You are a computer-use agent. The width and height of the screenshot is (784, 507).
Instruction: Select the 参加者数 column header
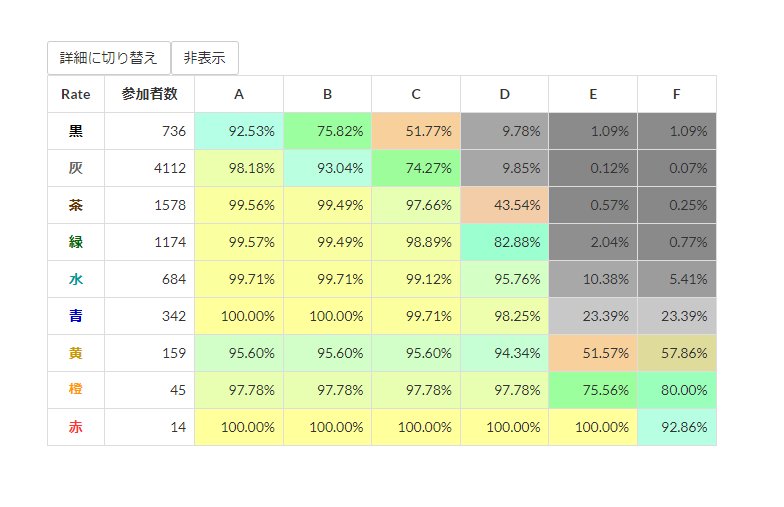150,94
